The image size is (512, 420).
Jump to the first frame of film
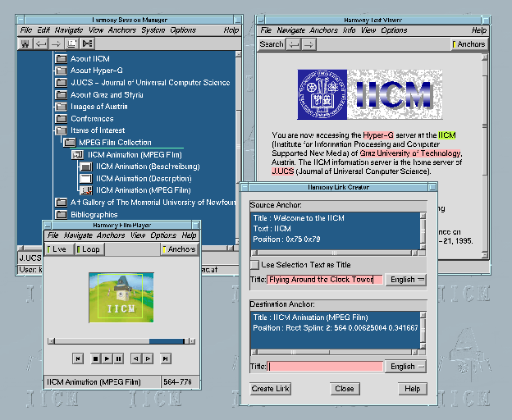pyautogui.click(x=77, y=358)
